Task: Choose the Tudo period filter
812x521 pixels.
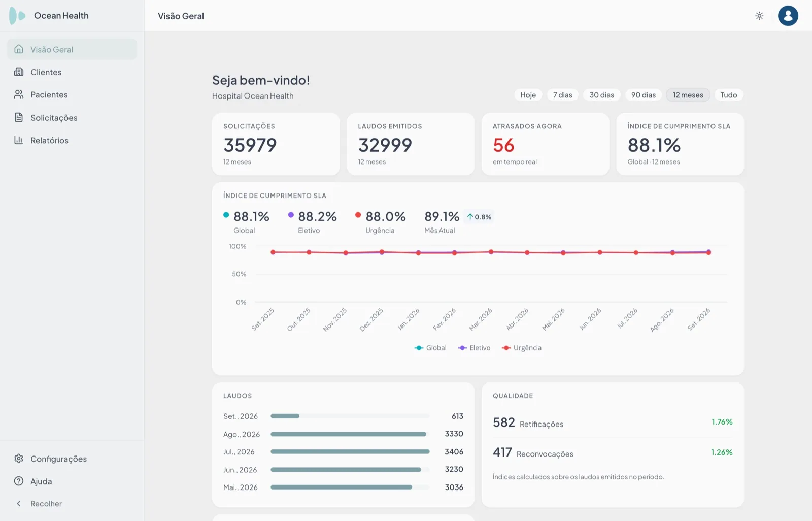Action: (x=728, y=95)
